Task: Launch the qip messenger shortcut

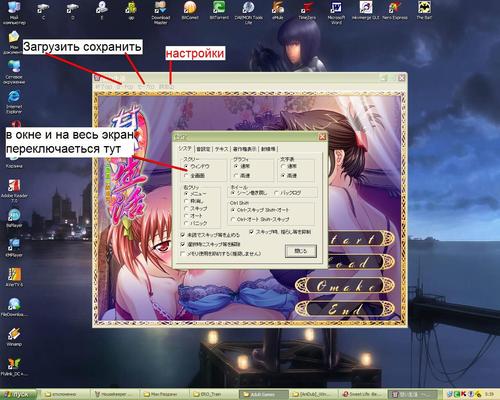Action: click(131, 11)
